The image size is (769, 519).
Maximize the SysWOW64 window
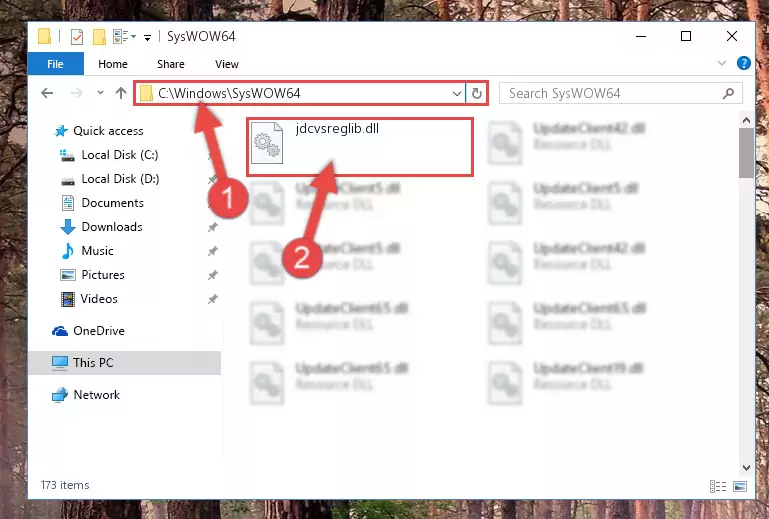[x=686, y=36]
